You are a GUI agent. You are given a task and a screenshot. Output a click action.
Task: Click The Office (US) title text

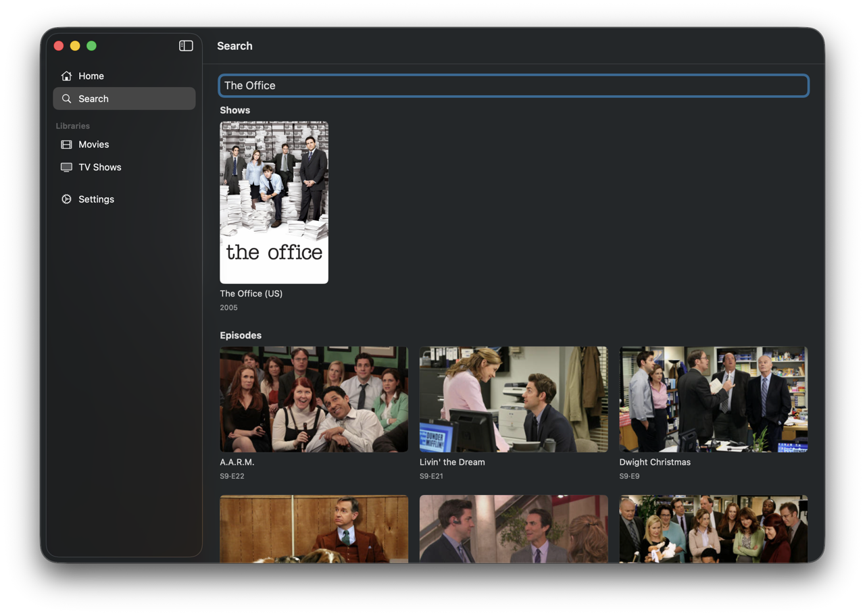point(251,293)
